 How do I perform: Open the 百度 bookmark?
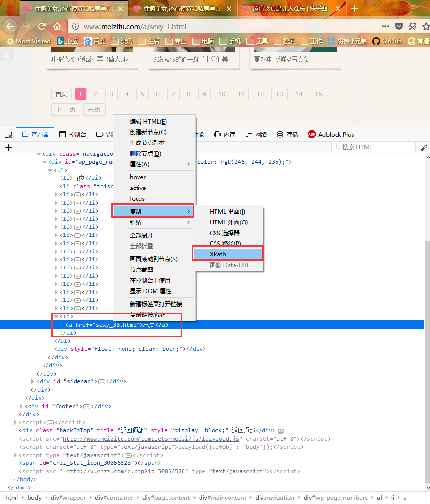click(95, 41)
